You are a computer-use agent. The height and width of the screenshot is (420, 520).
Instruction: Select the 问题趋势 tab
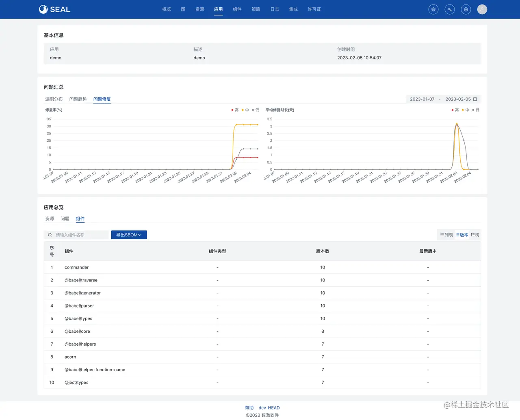78,99
